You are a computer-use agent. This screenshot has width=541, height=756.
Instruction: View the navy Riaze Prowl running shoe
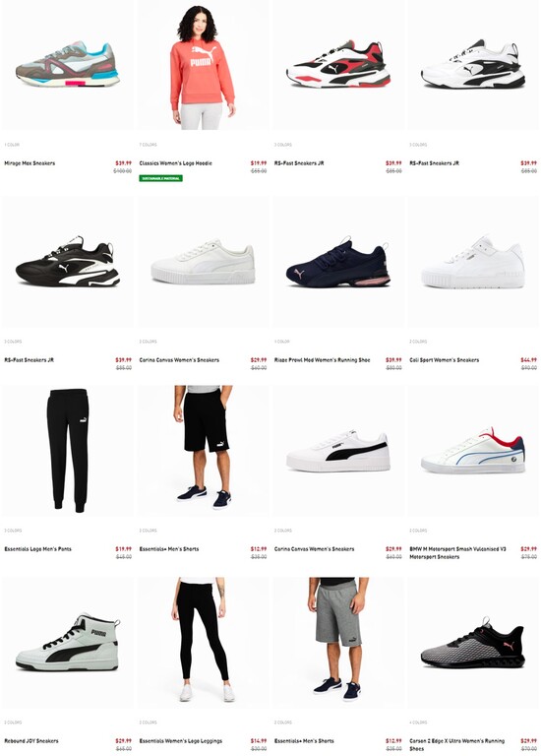[338, 261]
